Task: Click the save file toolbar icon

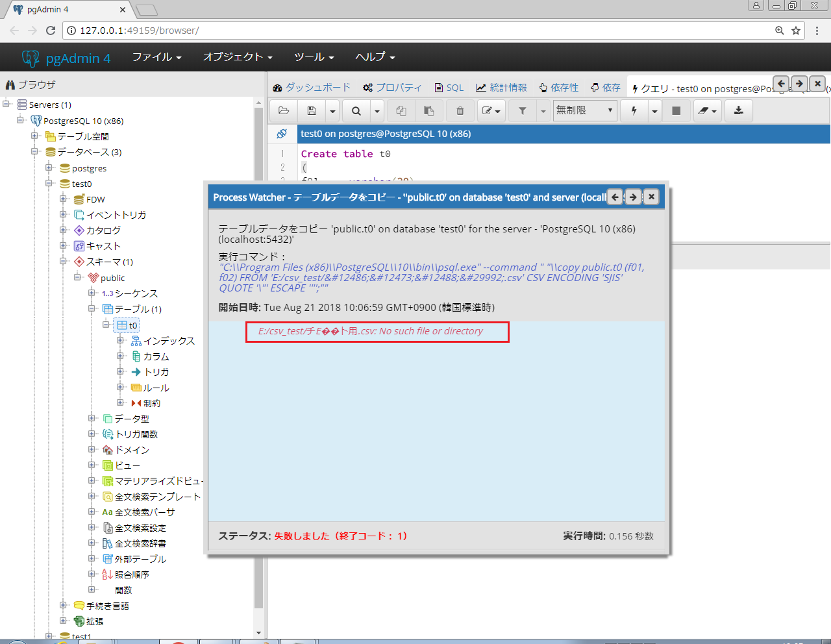Action: tap(312, 111)
